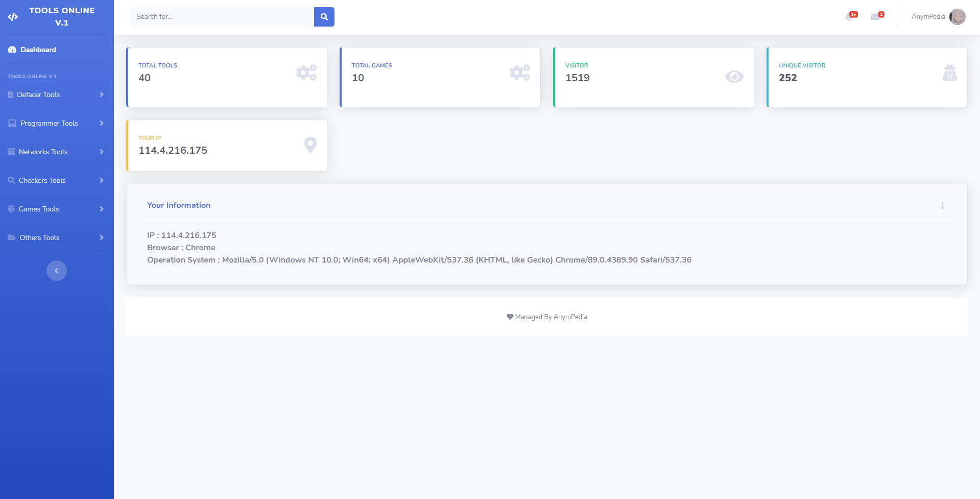980x499 pixels.
Task: Click the magnifying glass search button
Action: [x=324, y=16]
